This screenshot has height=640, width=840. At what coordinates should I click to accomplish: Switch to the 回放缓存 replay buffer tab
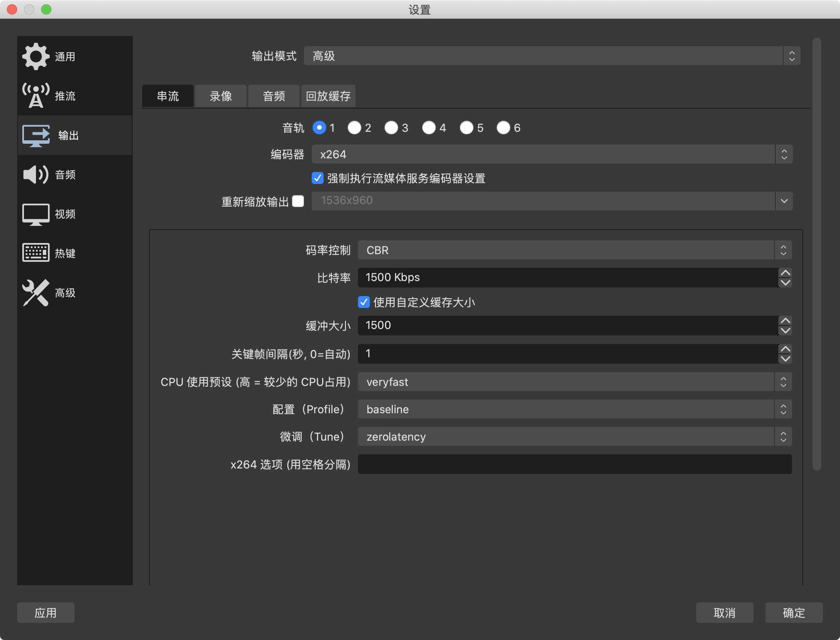328,96
